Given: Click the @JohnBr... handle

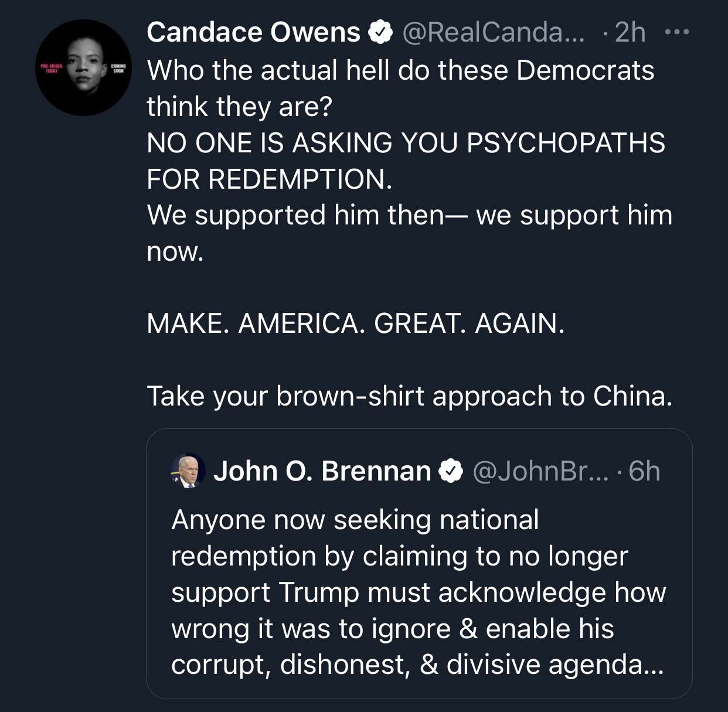Looking at the screenshot, I should [x=540, y=471].
